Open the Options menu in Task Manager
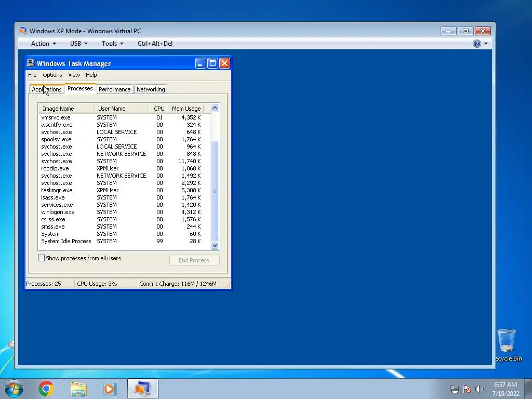Viewport: 532px width, 399px height. pos(52,75)
